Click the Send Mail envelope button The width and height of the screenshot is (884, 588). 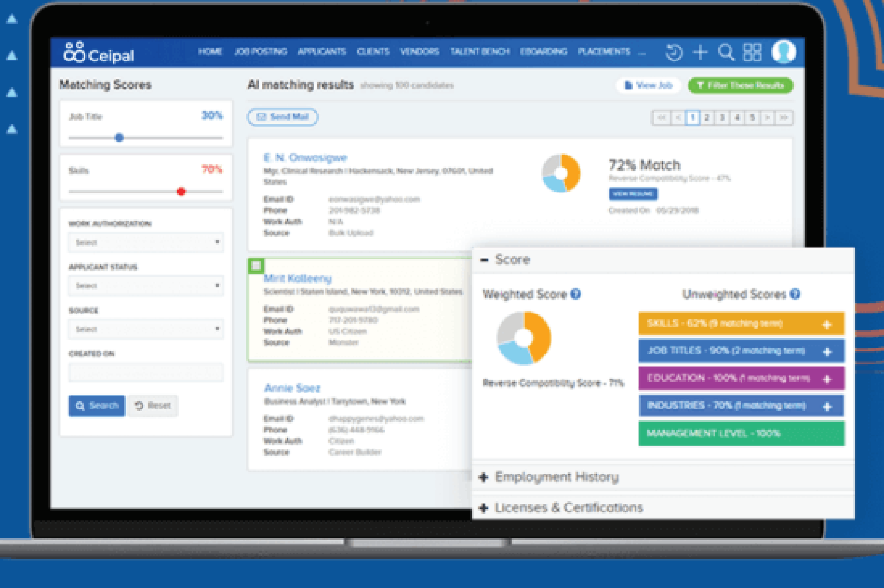click(282, 117)
